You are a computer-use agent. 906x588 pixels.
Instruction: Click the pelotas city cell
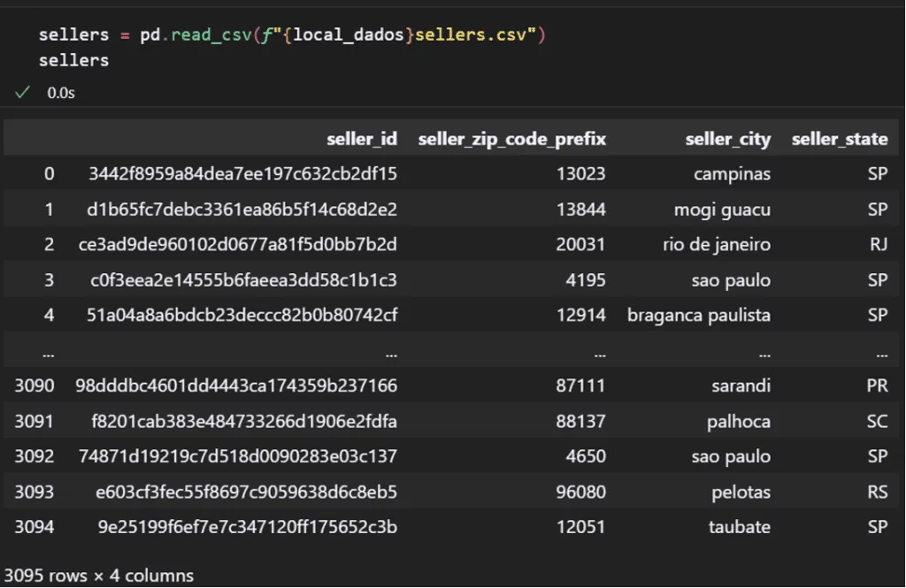pyautogui.click(x=741, y=493)
